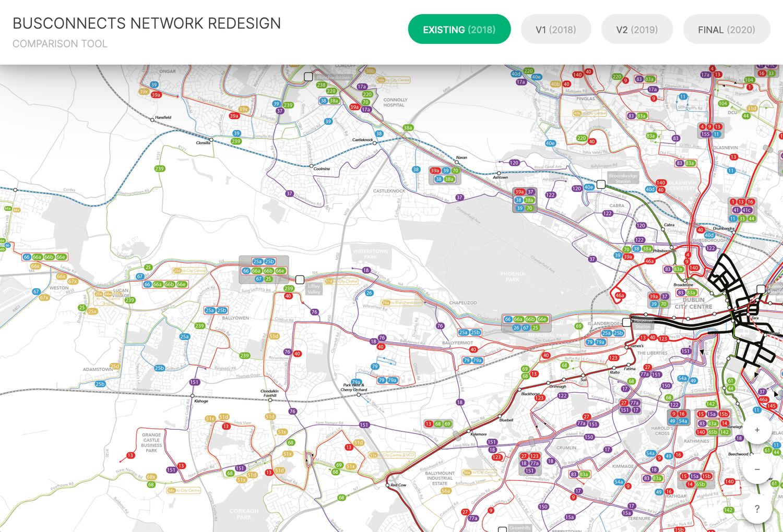
Task: Click the Broombridge Station square marker
Action: coord(601,184)
